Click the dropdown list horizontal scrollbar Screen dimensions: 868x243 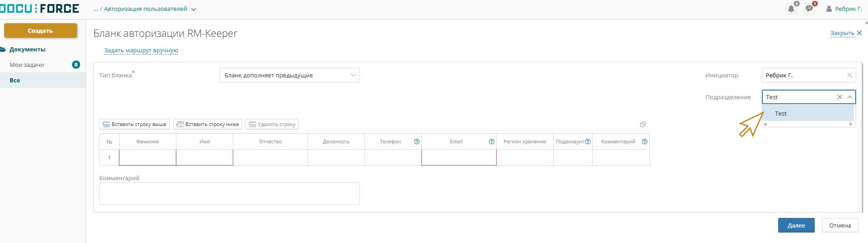(808, 124)
